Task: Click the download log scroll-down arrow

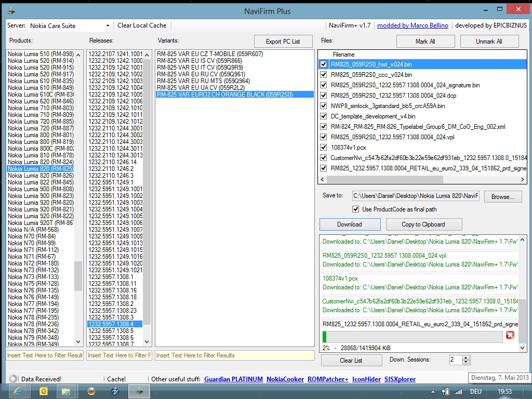Action: tap(522, 348)
